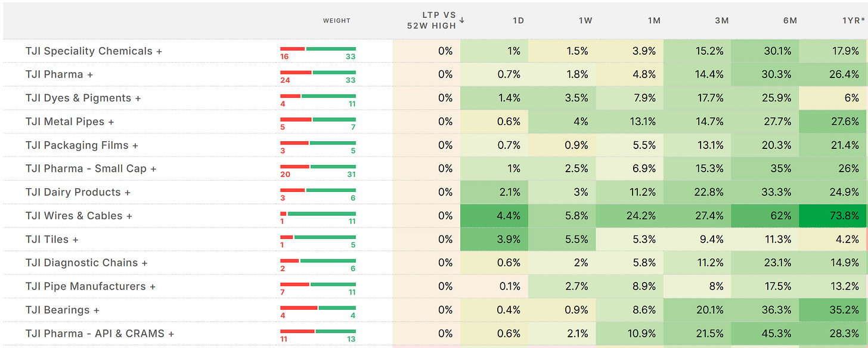Click the WEIGHT column header
This screenshot has height=348, width=868.
click(337, 20)
